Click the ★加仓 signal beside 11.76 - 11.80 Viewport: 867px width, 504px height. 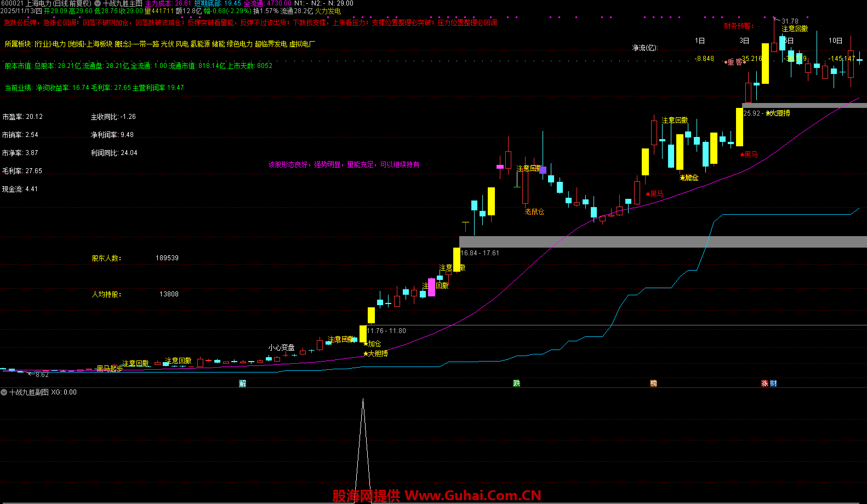tap(372, 344)
